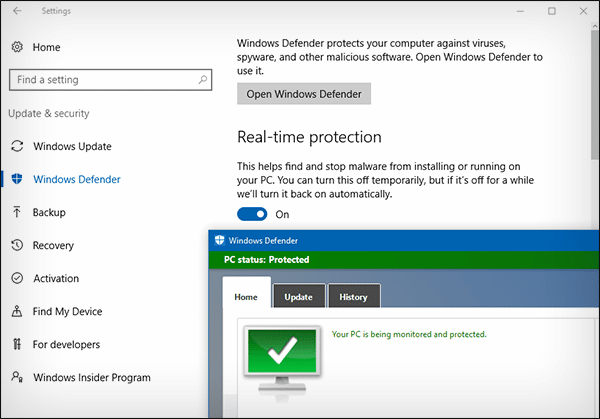Click the Windows Update refresh icon

pos(16,147)
